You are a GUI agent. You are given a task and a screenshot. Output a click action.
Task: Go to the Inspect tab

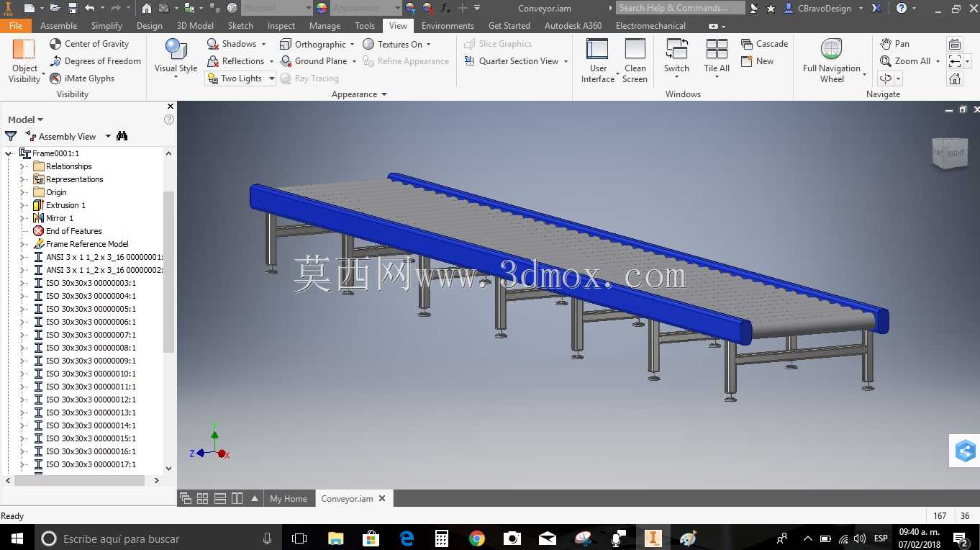tap(281, 25)
